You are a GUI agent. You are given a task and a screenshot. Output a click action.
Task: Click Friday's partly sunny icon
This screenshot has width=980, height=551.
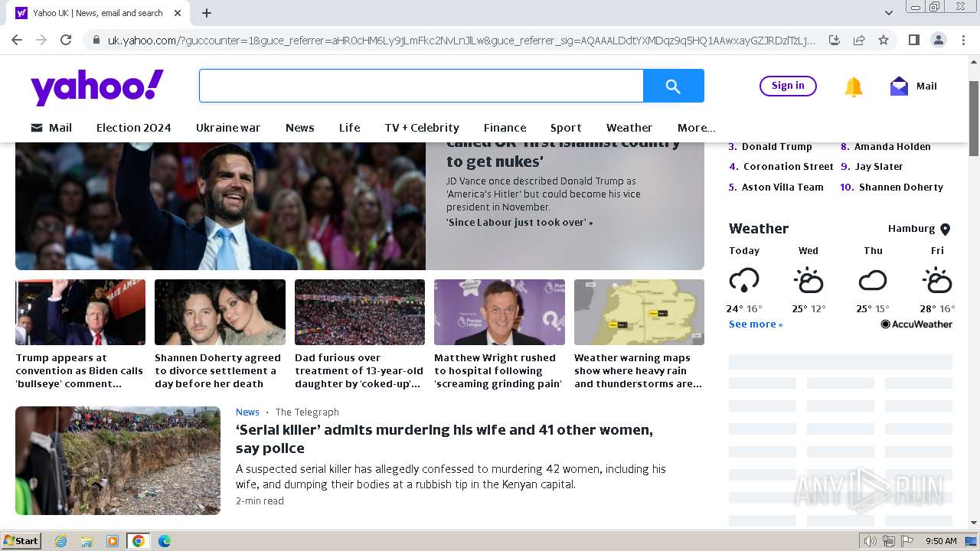pos(937,280)
